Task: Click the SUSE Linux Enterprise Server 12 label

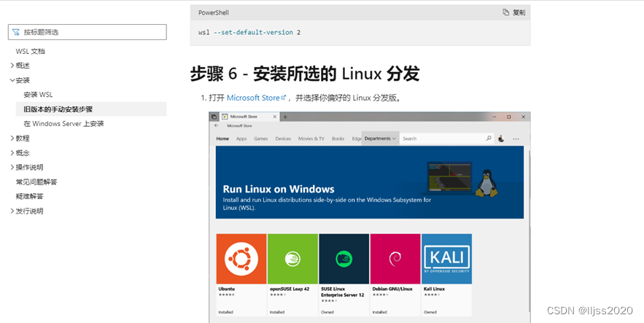Action: 343,292
